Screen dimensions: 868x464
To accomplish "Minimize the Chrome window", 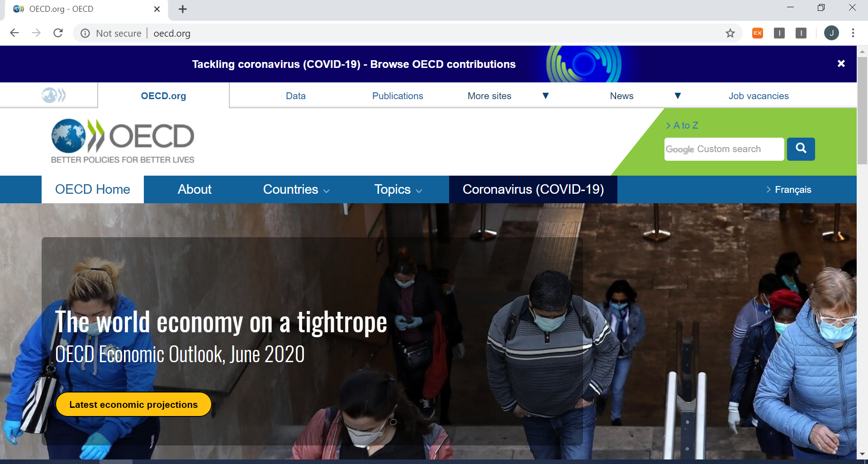I will click(790, 8).
